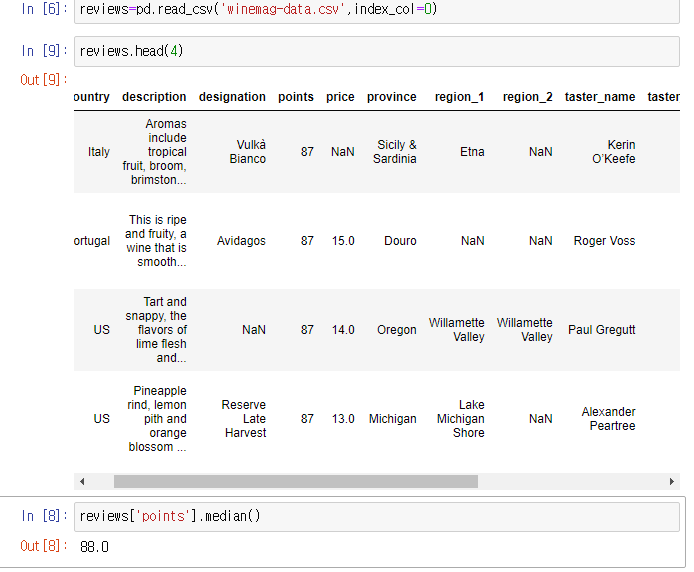
Task: Click the 'Out[9]:' output prompt
Action: point(44,80)
